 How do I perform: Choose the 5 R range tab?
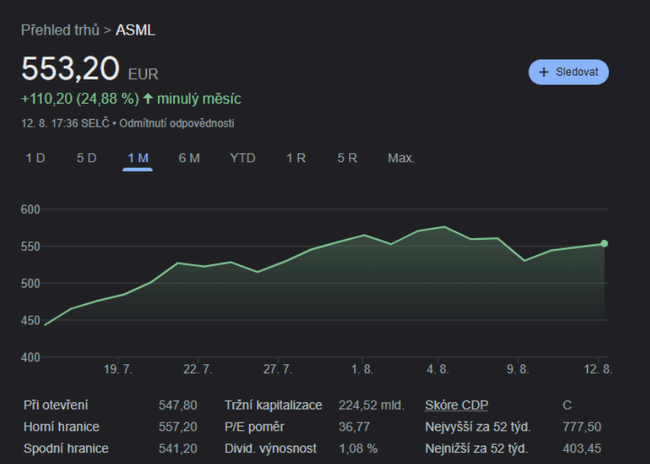(x=347, y=158)
